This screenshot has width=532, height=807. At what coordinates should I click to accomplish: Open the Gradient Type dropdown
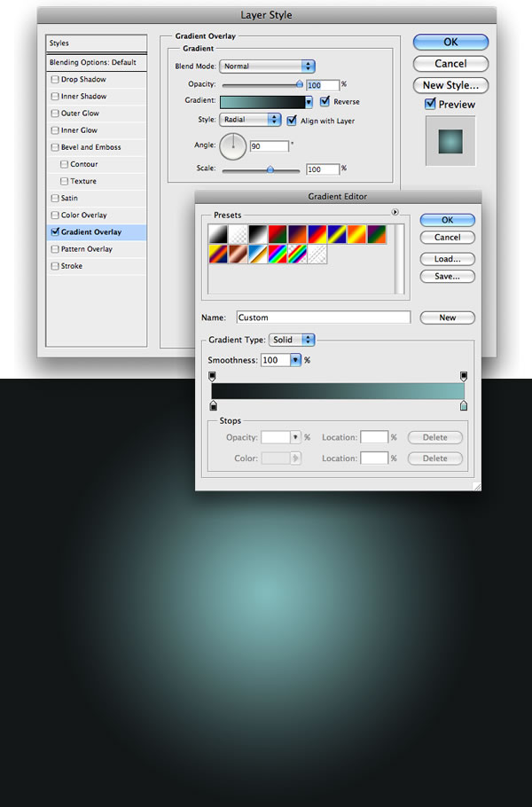(x=293, y=340)
